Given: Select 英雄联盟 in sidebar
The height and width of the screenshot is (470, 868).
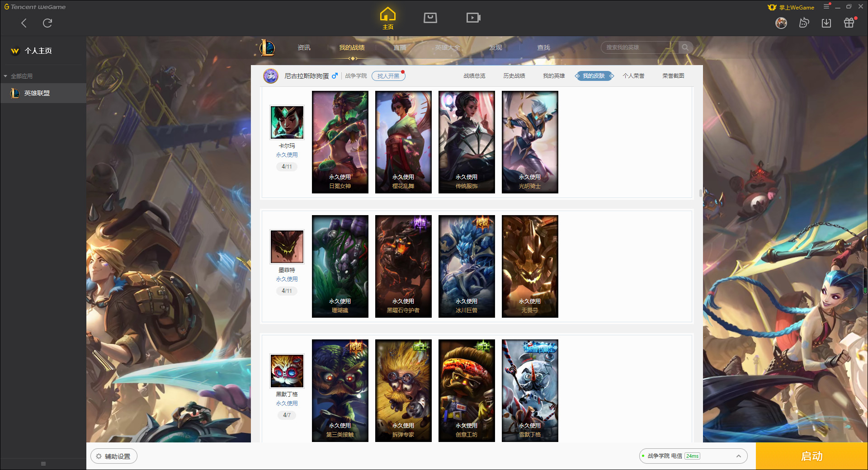Looking at the screenshot, I should click(43, 93).
